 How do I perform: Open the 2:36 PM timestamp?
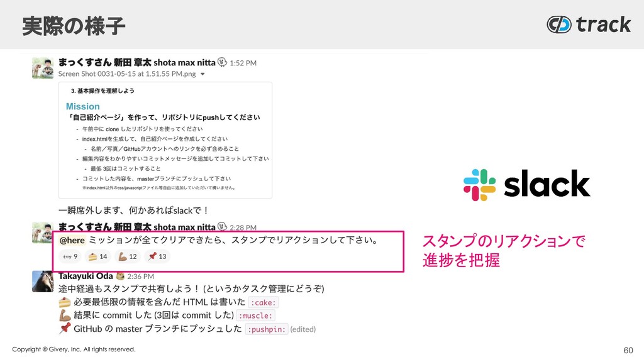140,277
